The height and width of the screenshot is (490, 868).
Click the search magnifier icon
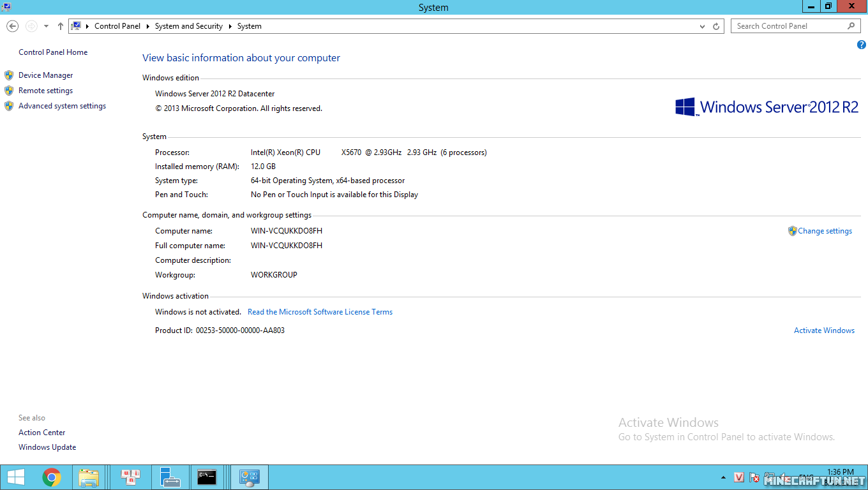tap(851, 26)
